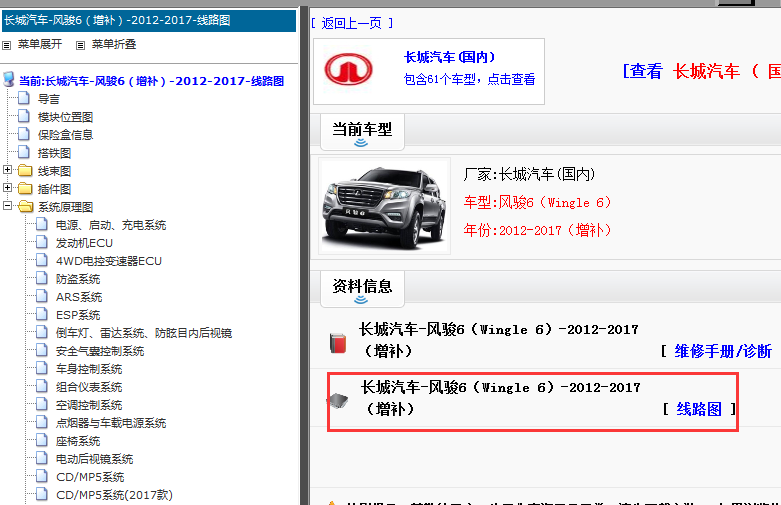This screenshot has width=781, height=505.
Task: Click the page icon next to ESP系统
Action: tap(42, 314)
